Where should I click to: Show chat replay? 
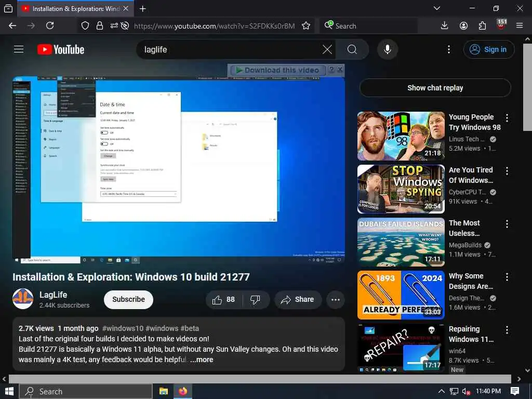[x=435, y=88]
